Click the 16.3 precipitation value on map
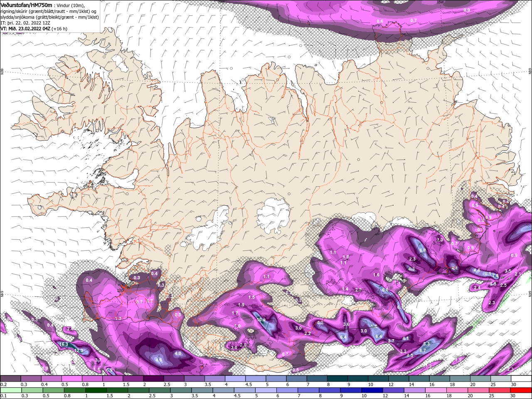This screenshot has width=532, height=399. (64, 345)
